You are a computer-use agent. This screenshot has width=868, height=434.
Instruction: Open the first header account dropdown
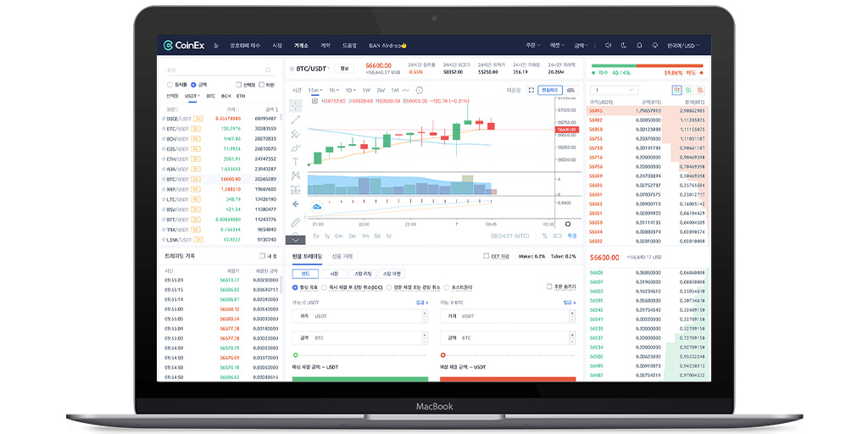tap(534, 46)
